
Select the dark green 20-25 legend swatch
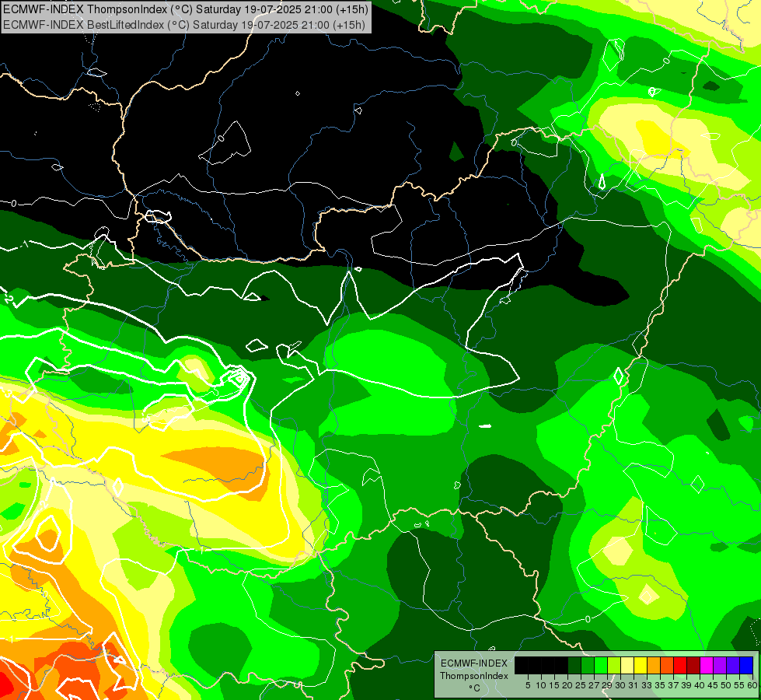pyautogui.click(x=574, y=665)
